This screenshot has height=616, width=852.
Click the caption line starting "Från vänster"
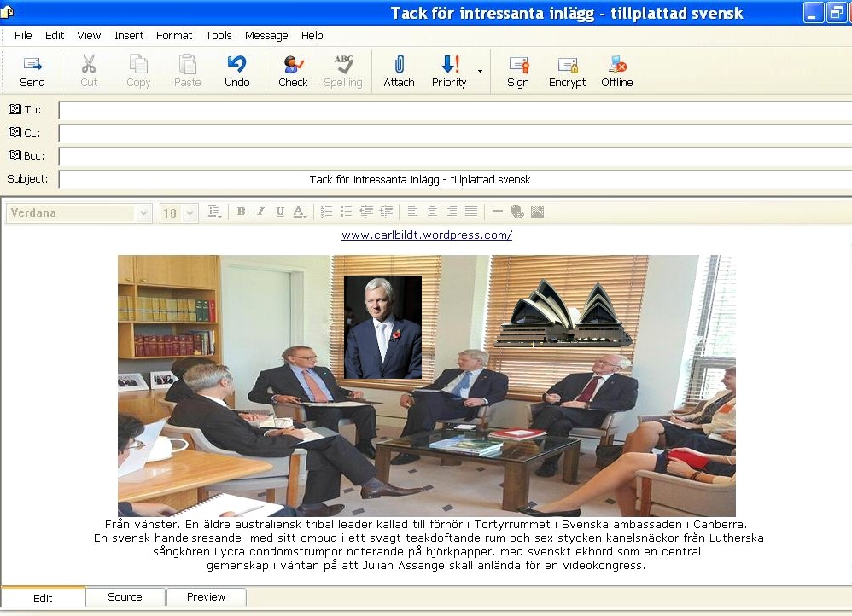pos(426,525)
